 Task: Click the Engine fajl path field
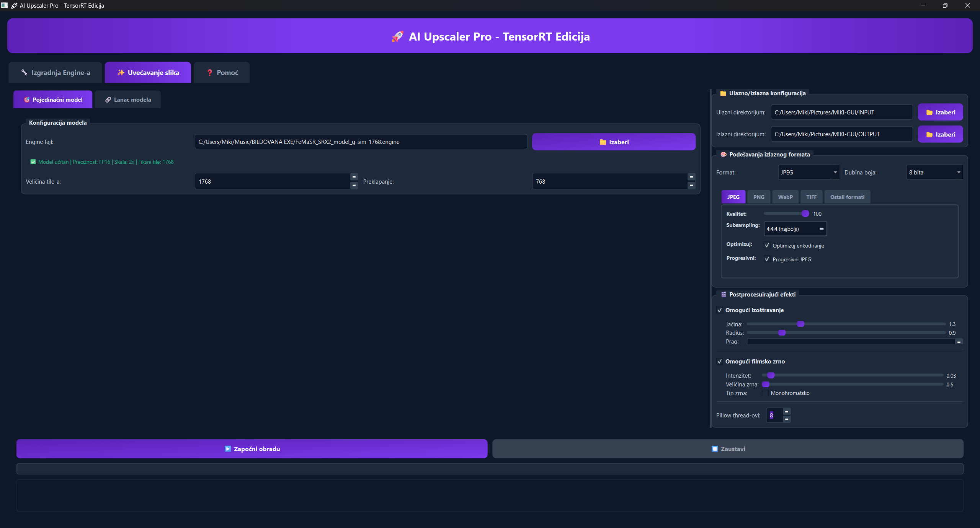tap(361, 142)
